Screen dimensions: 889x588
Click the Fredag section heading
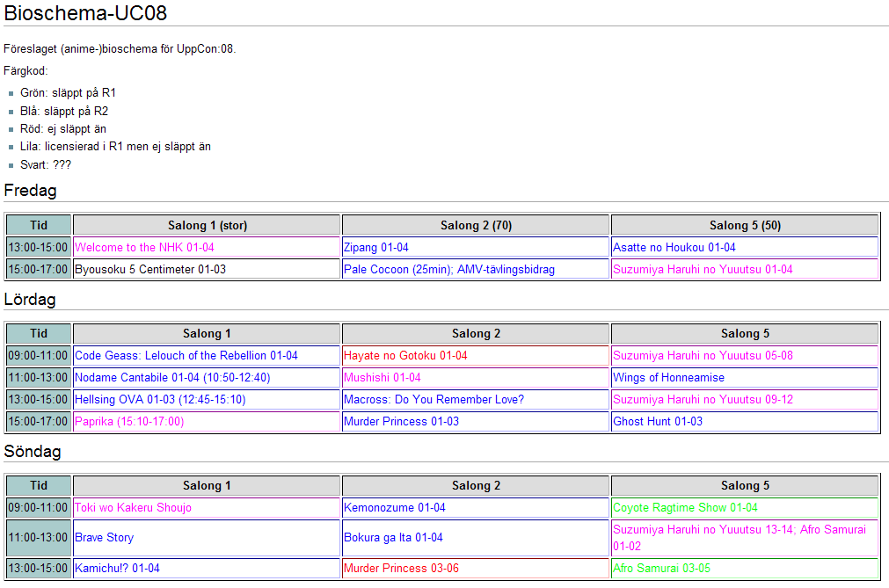coord(31,191)
